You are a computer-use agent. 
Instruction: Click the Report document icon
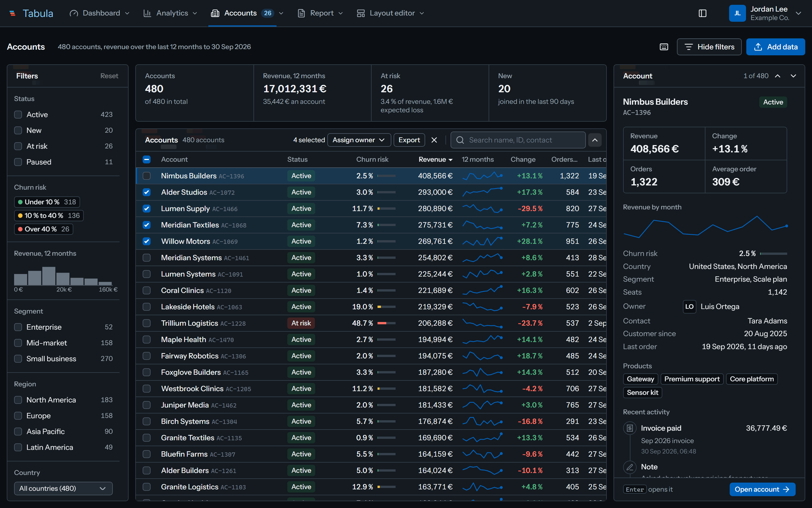[x=301, y=13]
